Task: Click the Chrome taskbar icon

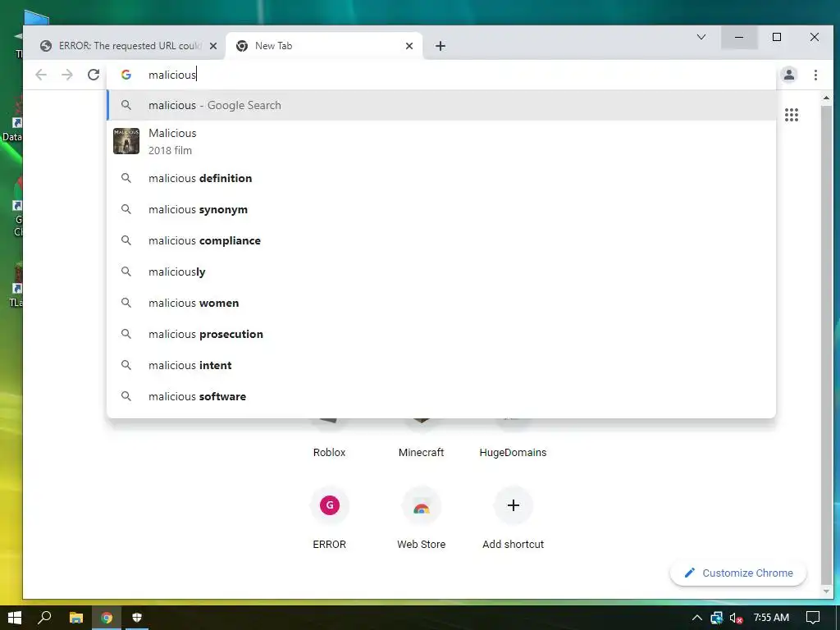Action: tap(107, 618)
